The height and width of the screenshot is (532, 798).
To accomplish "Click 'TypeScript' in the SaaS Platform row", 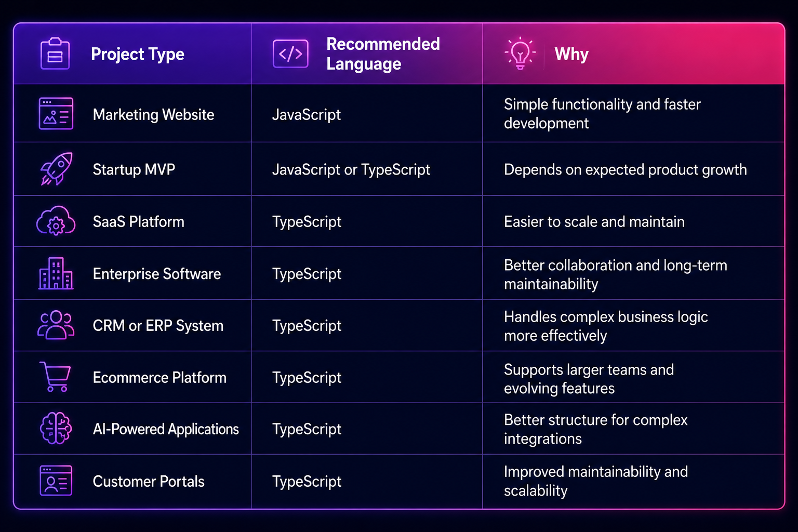I will point(307,222).
